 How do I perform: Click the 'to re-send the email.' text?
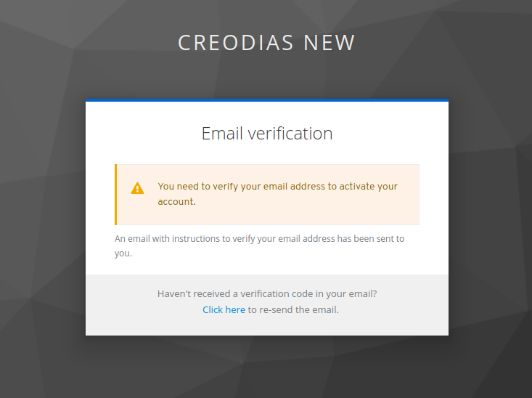[293, 309]
